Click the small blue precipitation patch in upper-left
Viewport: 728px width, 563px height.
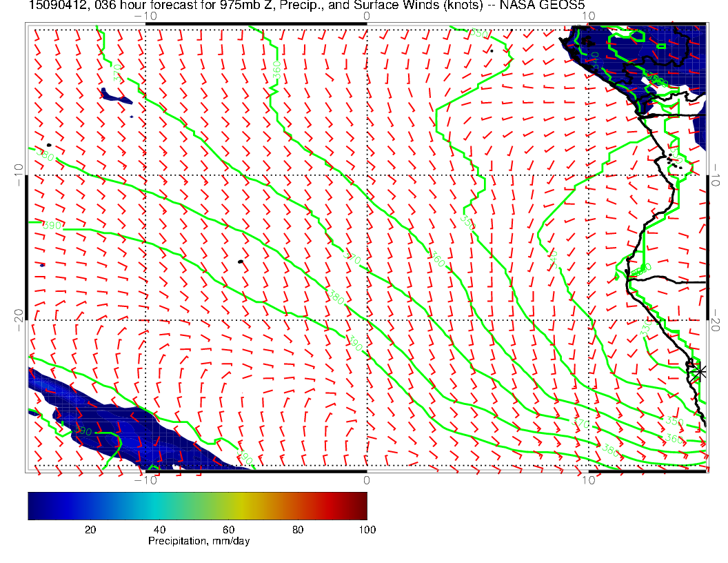click(114, 95)
